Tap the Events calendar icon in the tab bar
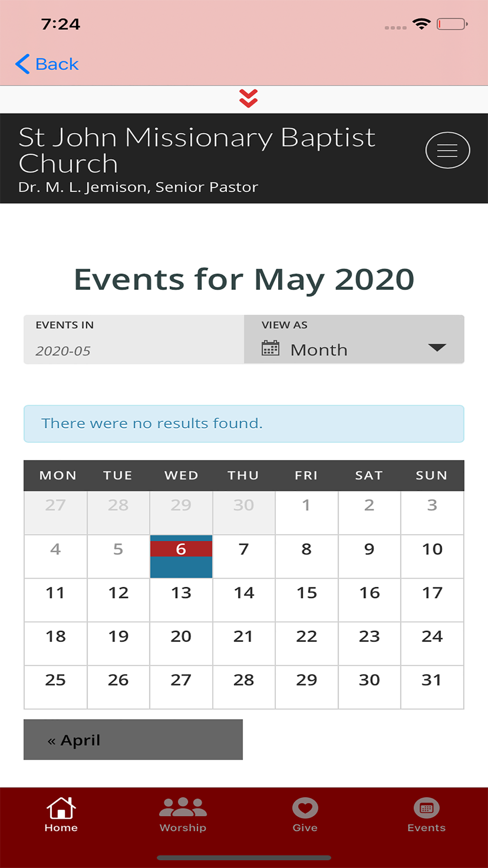The height and width of the screenshot is (868, 488). 427,808
